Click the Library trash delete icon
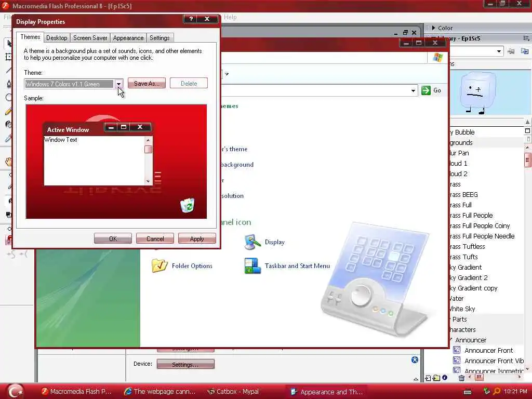The height and width of the screenshot is (399, 532). (461, 378)
